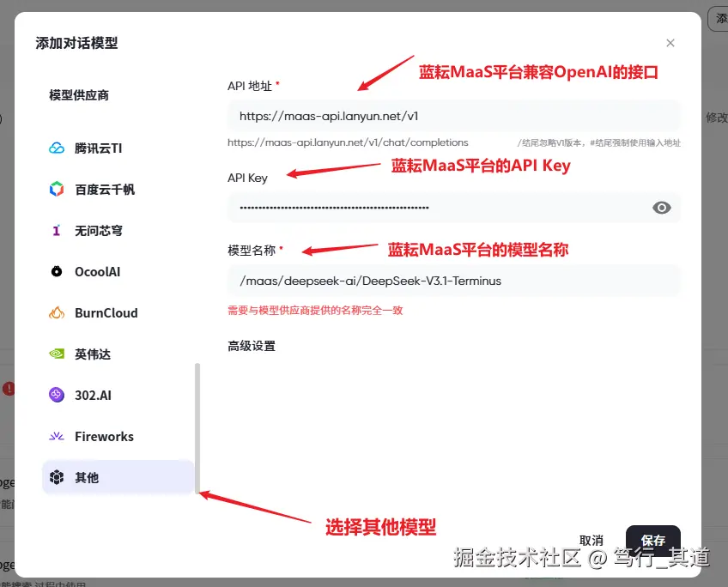This screenshot has width=728, height=587.
Task: Click inside the API 地址 input field
Action: click(x=453, y=115)
